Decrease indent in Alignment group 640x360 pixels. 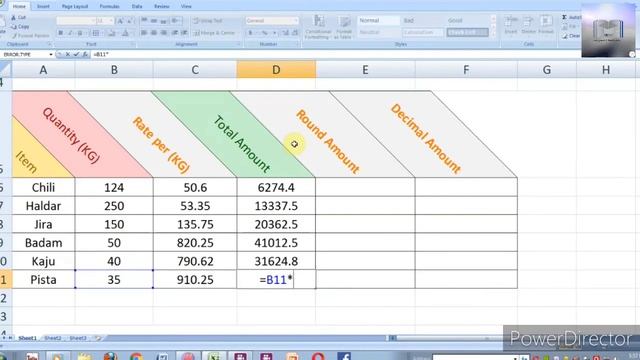(x=175, y=33)
